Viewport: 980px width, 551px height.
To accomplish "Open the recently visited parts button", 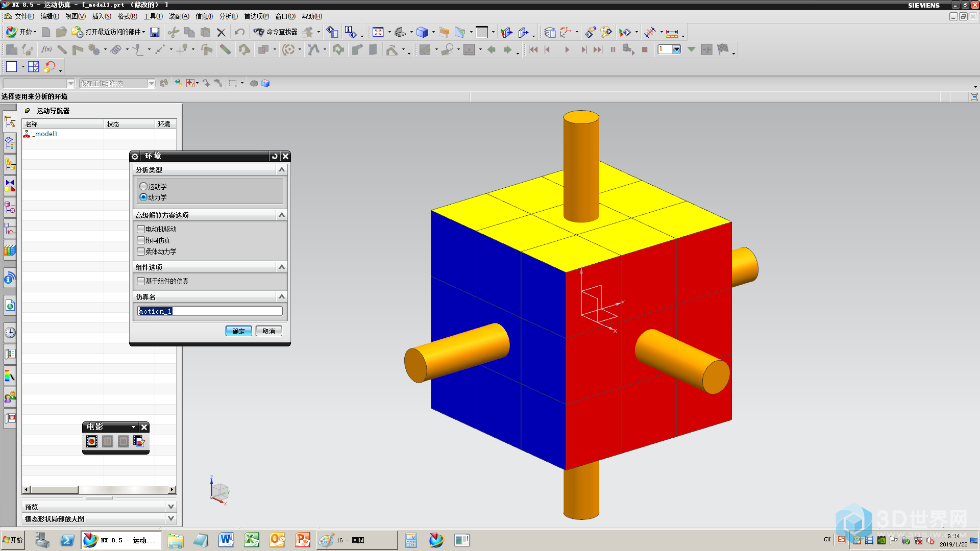I will point(109,32).
